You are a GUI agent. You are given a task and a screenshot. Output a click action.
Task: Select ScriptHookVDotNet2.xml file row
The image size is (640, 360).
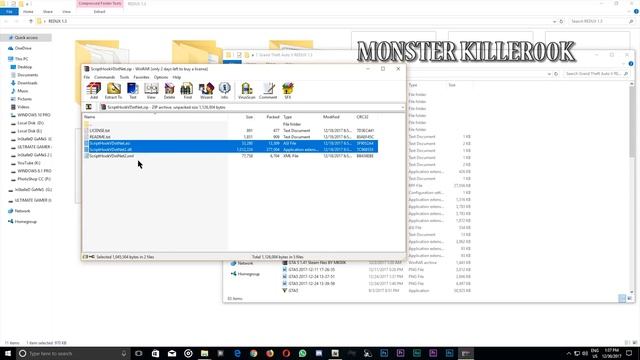(231, 156)
